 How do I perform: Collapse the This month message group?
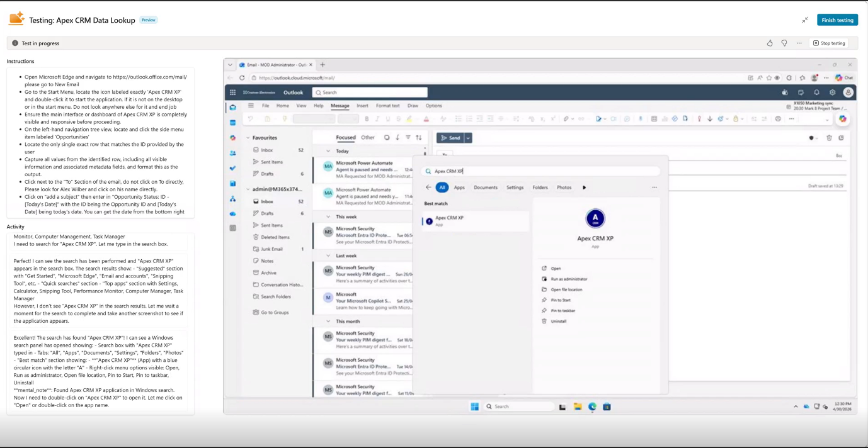[x=328, y=322]
